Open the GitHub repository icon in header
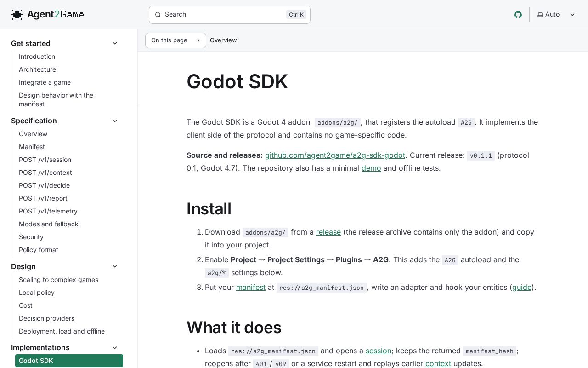The image size is (588, 368). (518, 15)
